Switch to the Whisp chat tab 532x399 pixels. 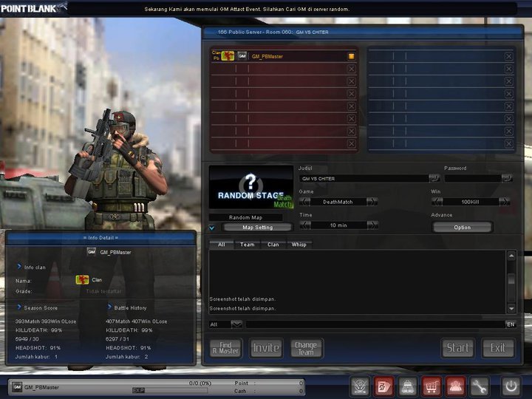[299, 245]
